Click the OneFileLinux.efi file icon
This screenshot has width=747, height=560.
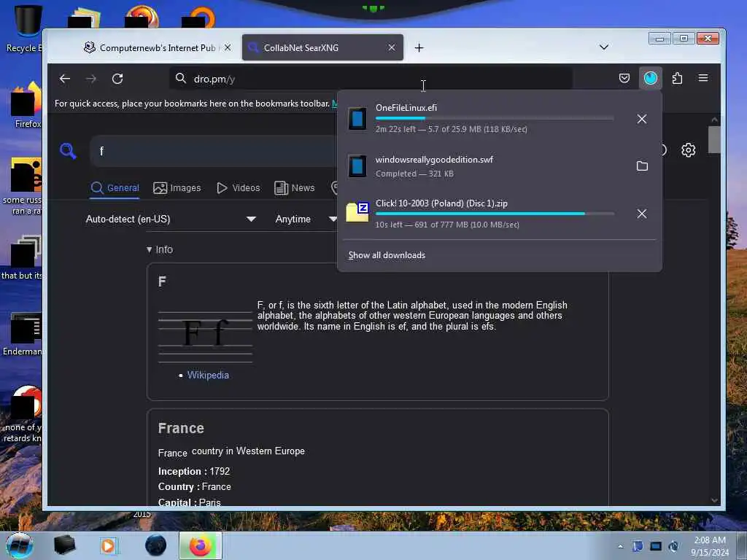tap(357, 119)
